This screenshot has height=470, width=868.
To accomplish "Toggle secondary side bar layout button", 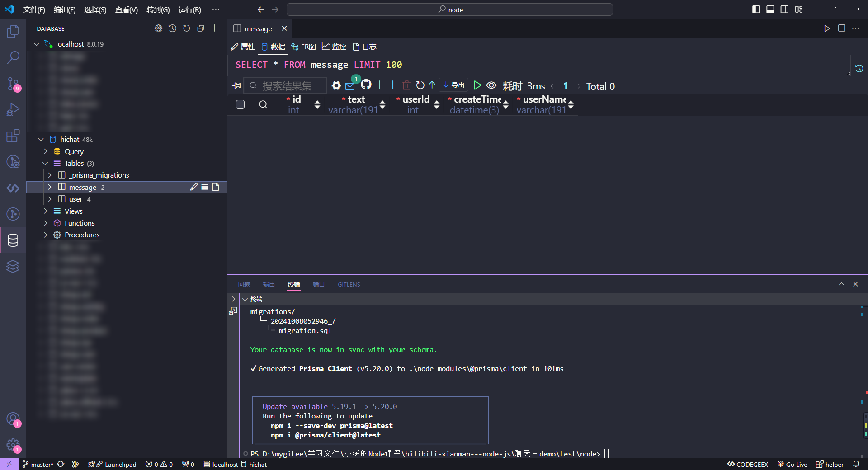I will tap(785, 9).
